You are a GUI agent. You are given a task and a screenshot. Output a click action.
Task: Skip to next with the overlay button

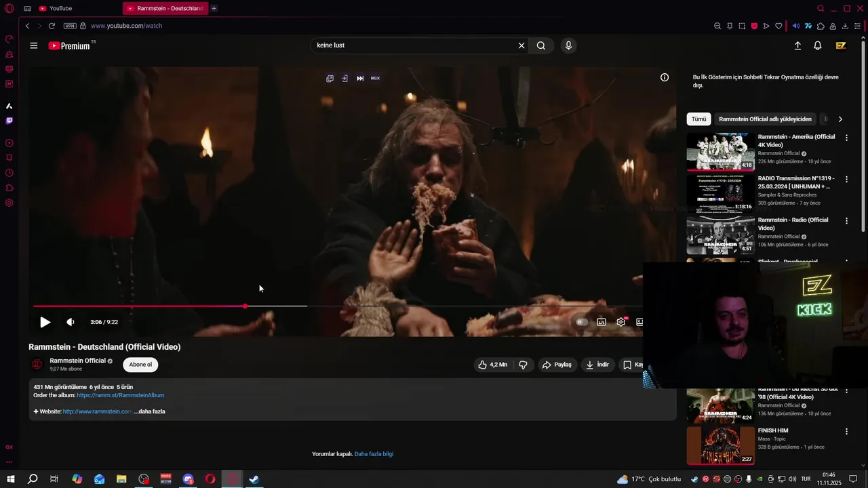[360, 78]
